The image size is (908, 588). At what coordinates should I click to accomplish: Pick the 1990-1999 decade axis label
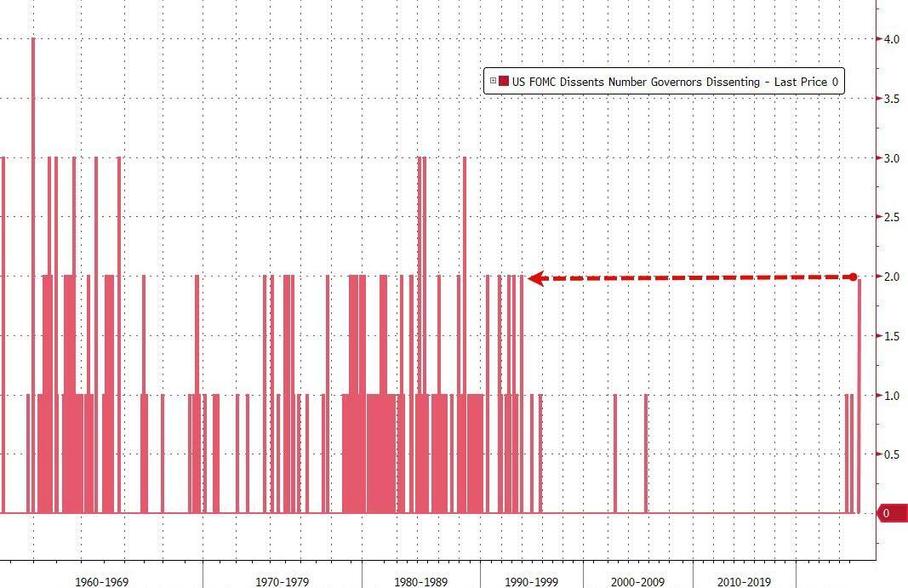[532, 582]
